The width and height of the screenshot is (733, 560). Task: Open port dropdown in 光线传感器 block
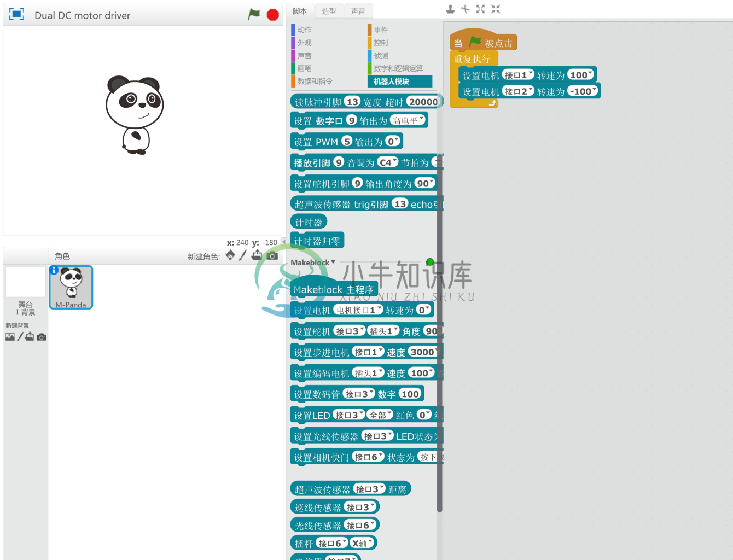[x=360, y=525]
